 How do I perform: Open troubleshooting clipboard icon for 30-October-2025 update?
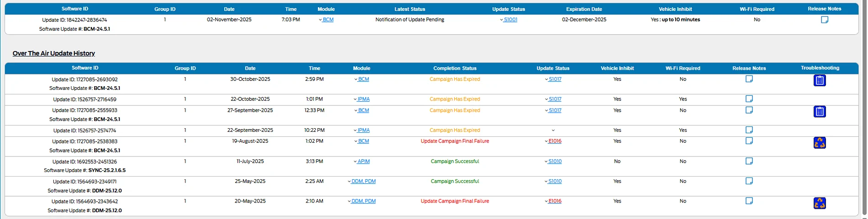(820, 81)
